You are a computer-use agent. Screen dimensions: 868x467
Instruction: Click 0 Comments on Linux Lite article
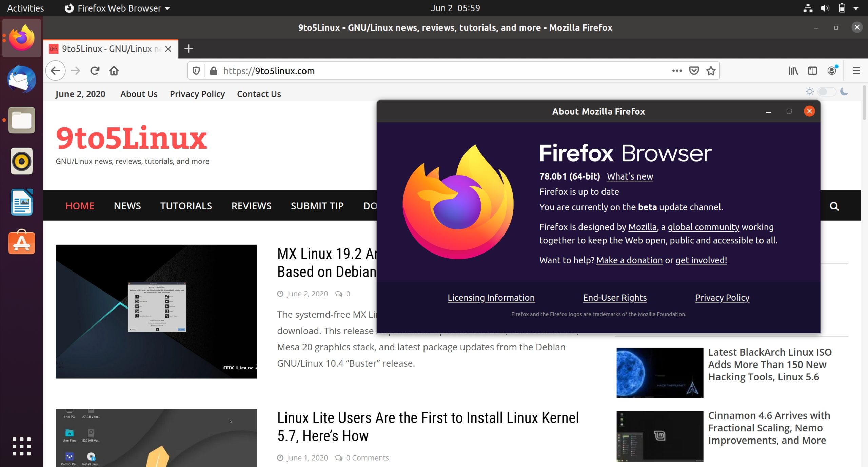(367, 458)
